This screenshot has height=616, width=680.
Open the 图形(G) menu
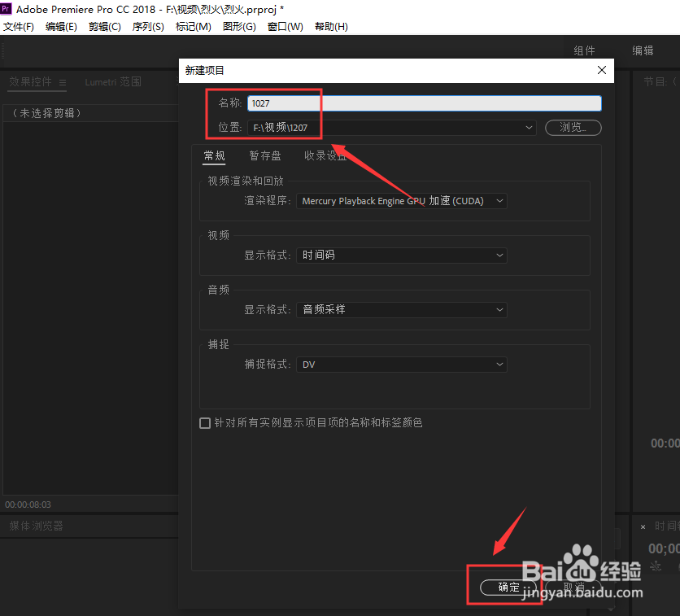(239, 27)
